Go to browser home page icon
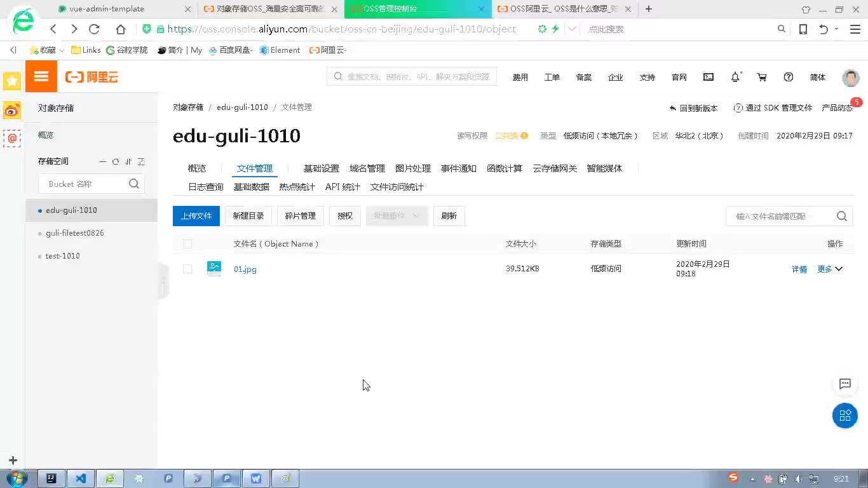Screen dimensions: 868x488 [x=121, y=29]
